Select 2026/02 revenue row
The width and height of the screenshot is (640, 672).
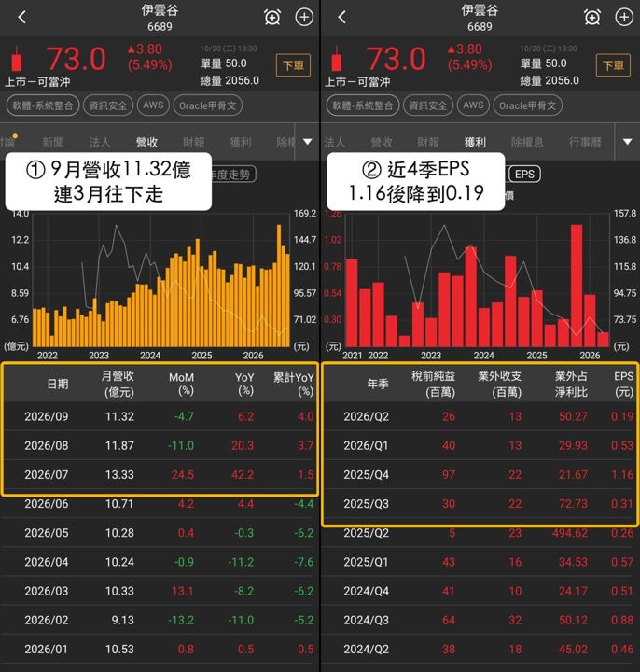coord(160,620)
